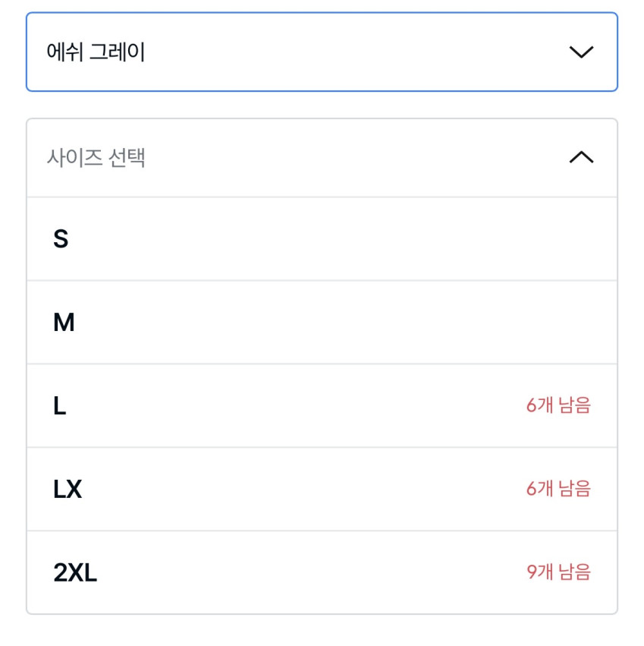Click the bold S size label
This screenshot has width=644, height=646.
(x=61, y=239)
